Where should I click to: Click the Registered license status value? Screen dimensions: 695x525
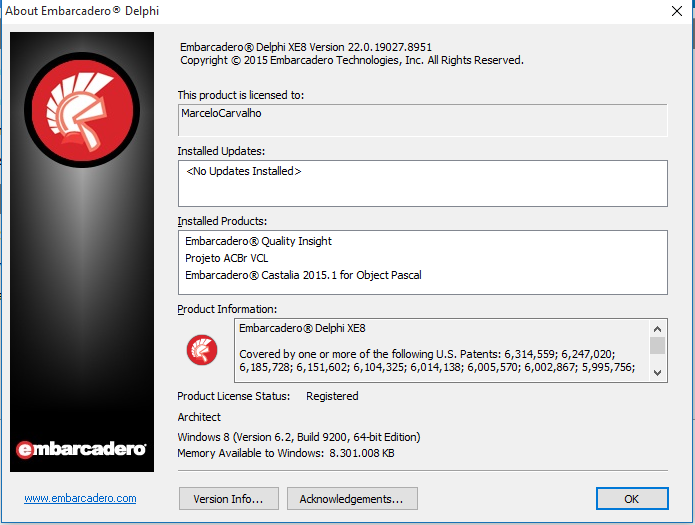coord(332,396)
